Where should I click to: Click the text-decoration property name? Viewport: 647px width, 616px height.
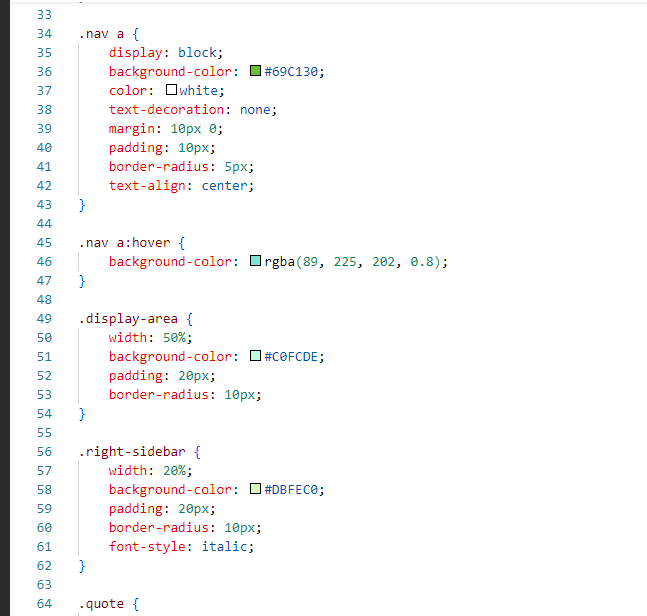click(x=166, y=109)
